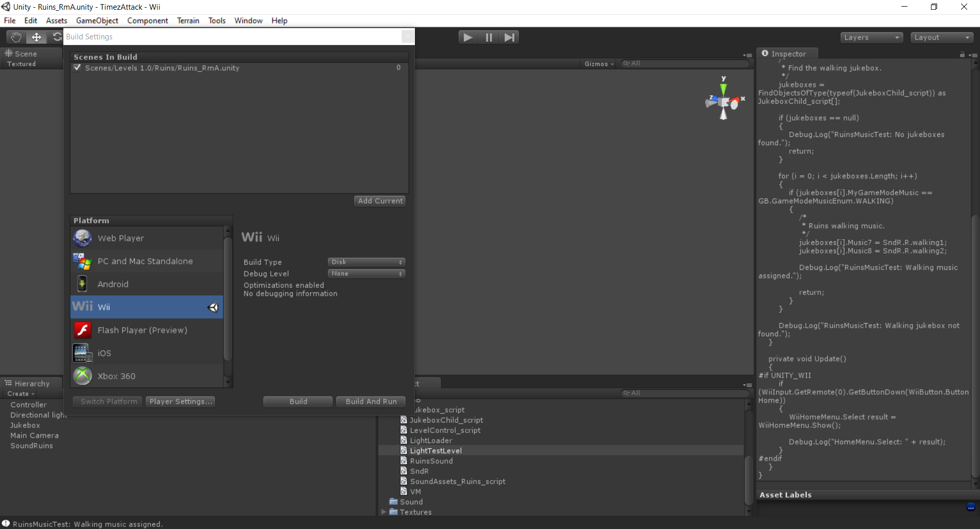The height and width of the screenshot is (529, 980).
Task: Click the Scene view search field
Action: 685,63
